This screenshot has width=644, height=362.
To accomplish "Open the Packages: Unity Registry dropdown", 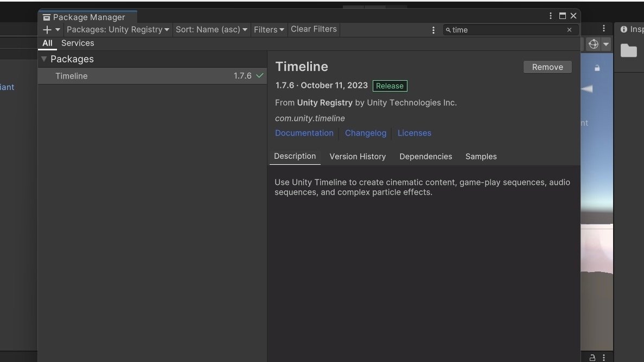I will tap(118, 30).
